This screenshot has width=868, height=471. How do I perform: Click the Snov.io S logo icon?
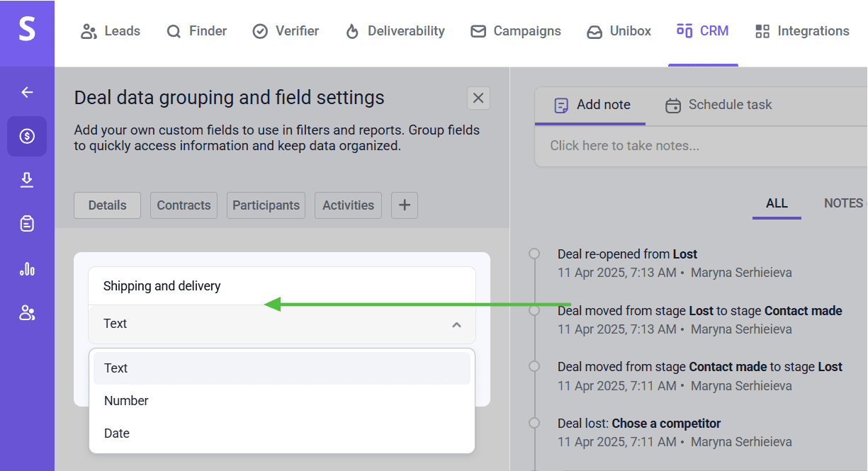coord(27,31)
